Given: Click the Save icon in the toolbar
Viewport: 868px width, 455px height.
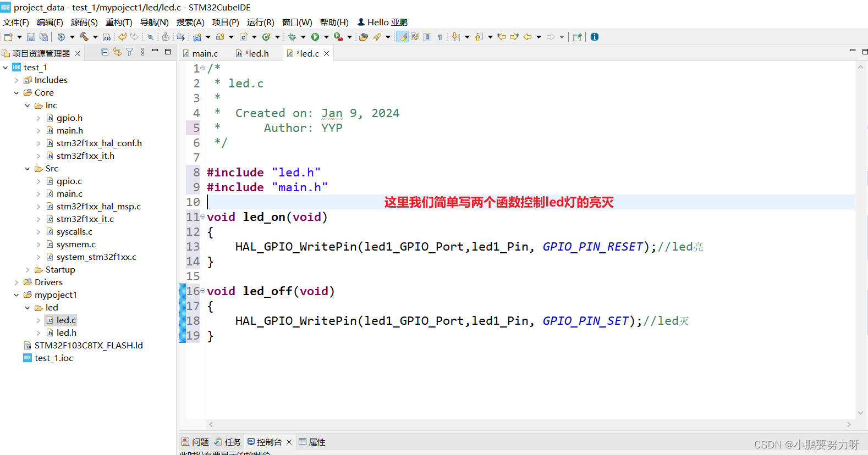Looking at the screenshot, I should click(x=31, y=37).
